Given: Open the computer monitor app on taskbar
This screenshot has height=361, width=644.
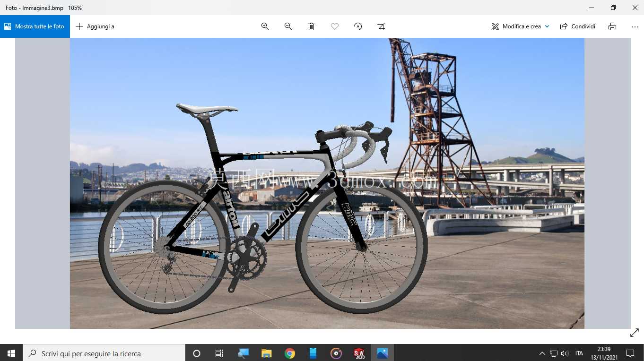Looking at the screenshot, I should coord(244,353).
